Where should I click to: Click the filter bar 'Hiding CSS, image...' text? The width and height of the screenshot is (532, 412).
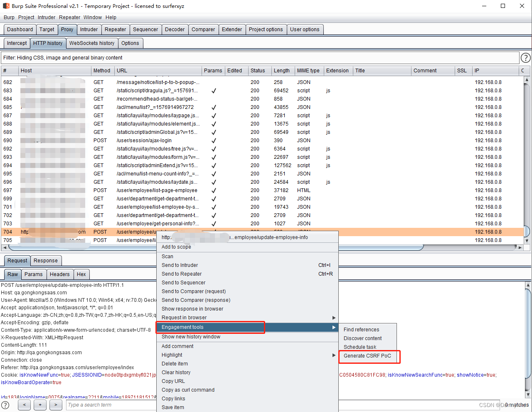click(x=63, y=58)
